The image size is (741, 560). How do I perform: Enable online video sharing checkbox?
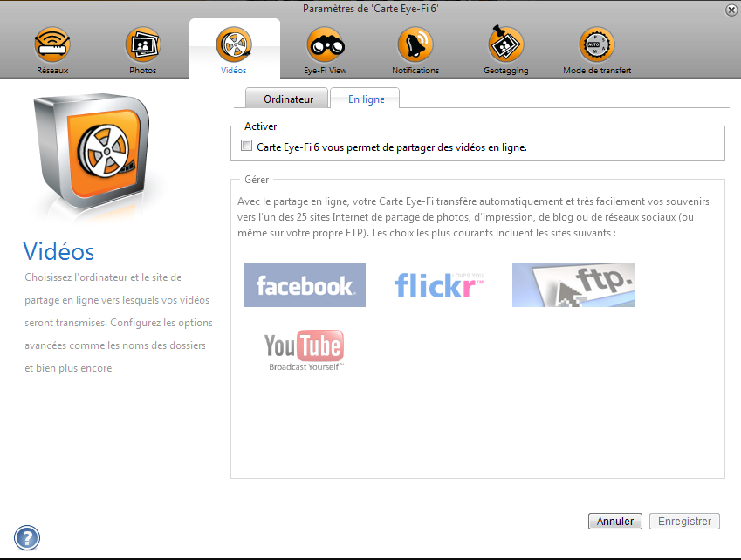pos(247,147)
